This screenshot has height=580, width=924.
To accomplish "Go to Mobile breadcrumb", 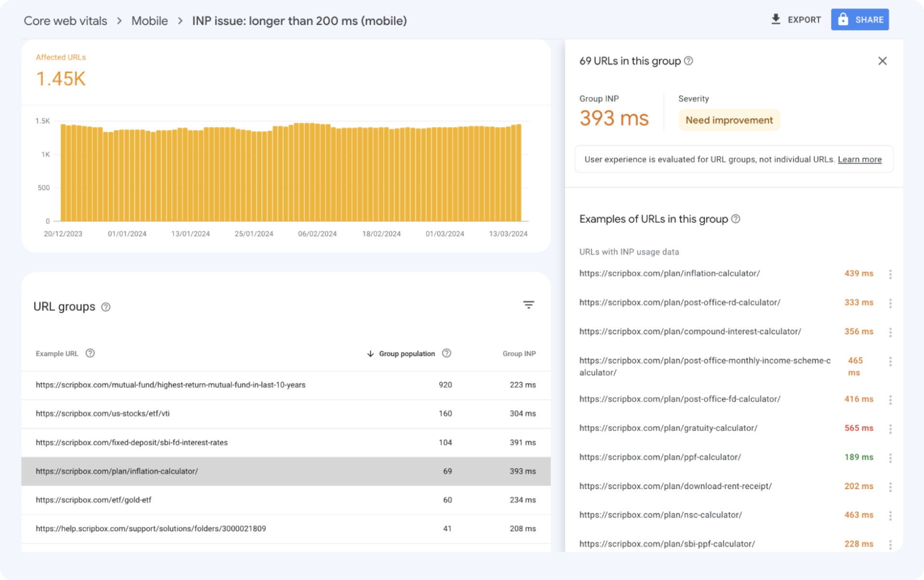I will [x=150, y=21].
